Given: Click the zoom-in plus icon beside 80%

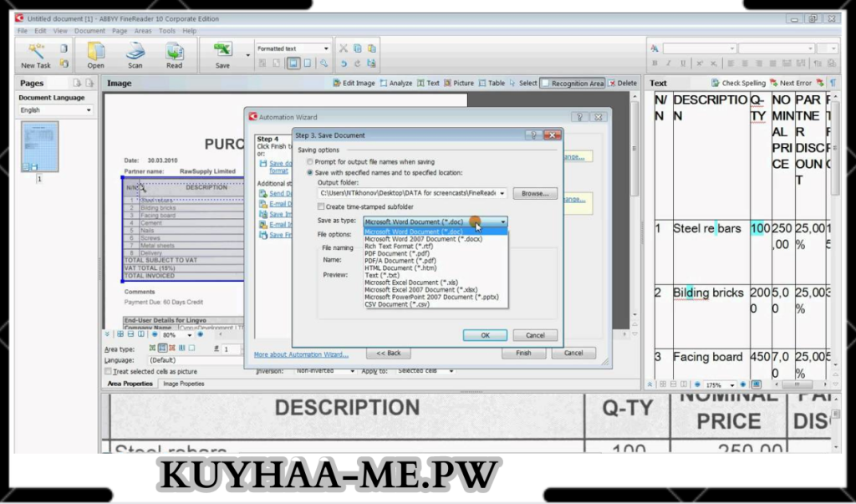Looking at the screenshot, I should pos(201,334).
